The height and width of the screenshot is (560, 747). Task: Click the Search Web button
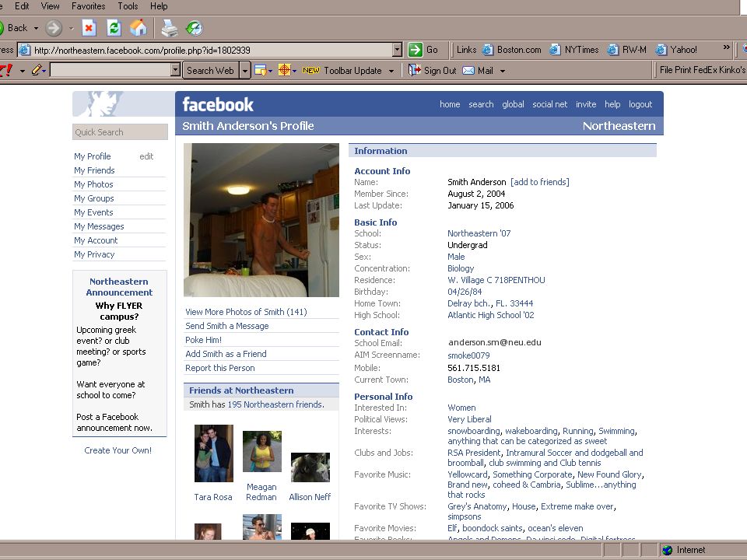(x=210, y=71)
